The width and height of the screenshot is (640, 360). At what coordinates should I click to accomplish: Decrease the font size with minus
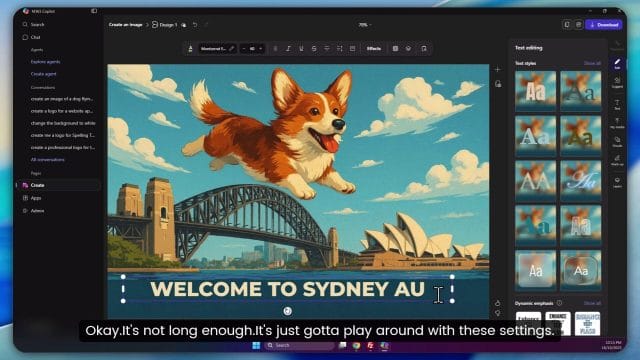point(244,49)
